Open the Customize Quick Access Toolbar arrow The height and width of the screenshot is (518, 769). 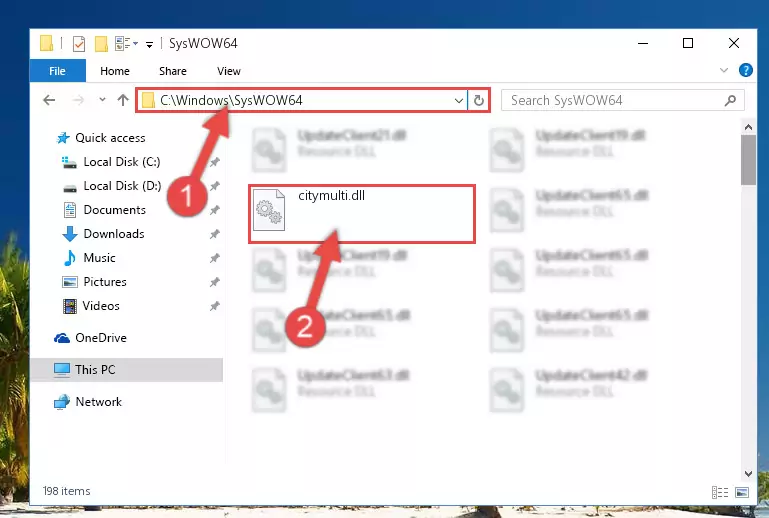click(149, 45)
